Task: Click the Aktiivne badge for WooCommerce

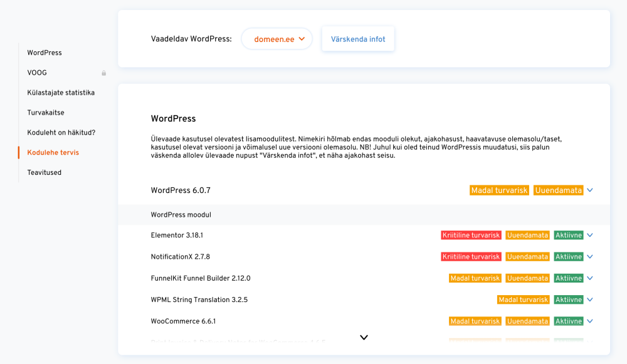Action: click(569, 321)
